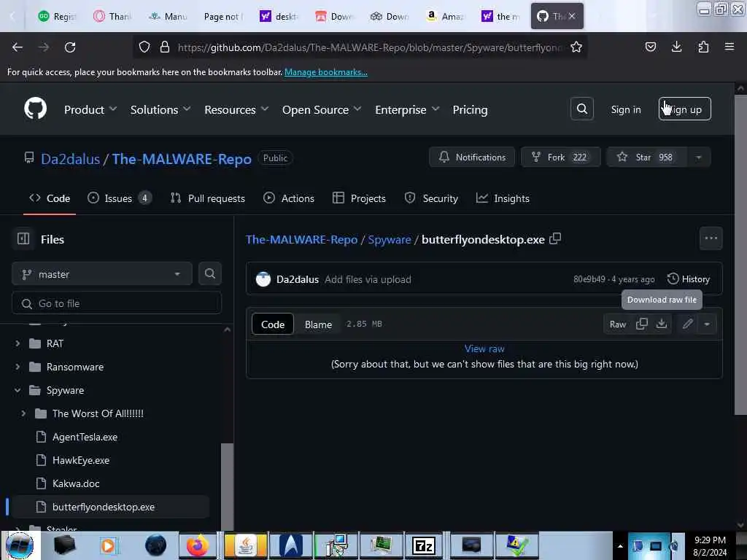
Task: Expand the Resources menu
Action: pyautogui.click(x=236, y=109)
